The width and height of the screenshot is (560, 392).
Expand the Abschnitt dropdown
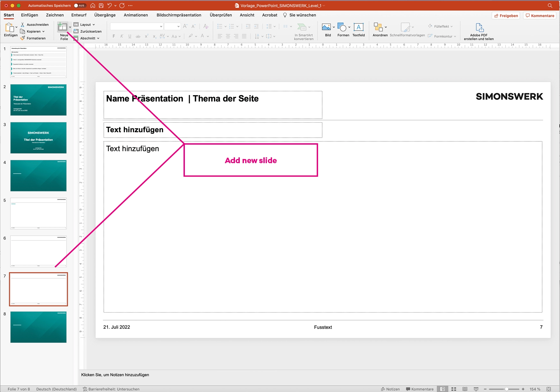point(87,38)
